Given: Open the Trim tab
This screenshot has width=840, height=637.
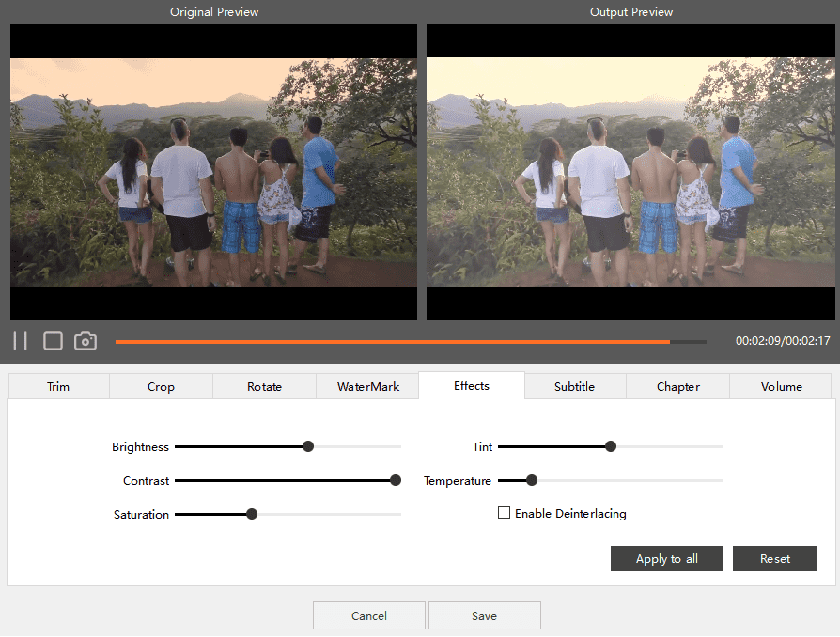Looking at the screenshot, I should click(x=58, y=386).
